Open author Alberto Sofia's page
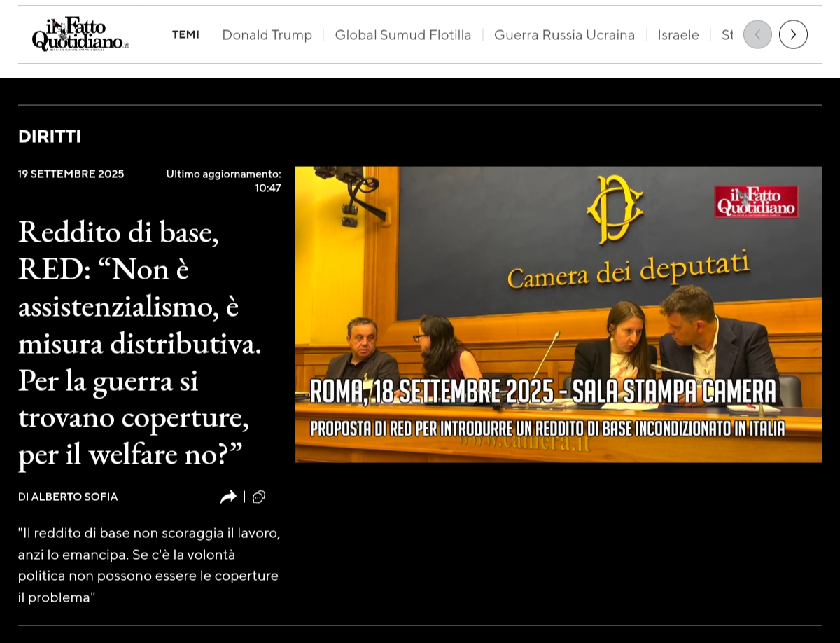This screenshot has width=840, height=643. (74, 497)
